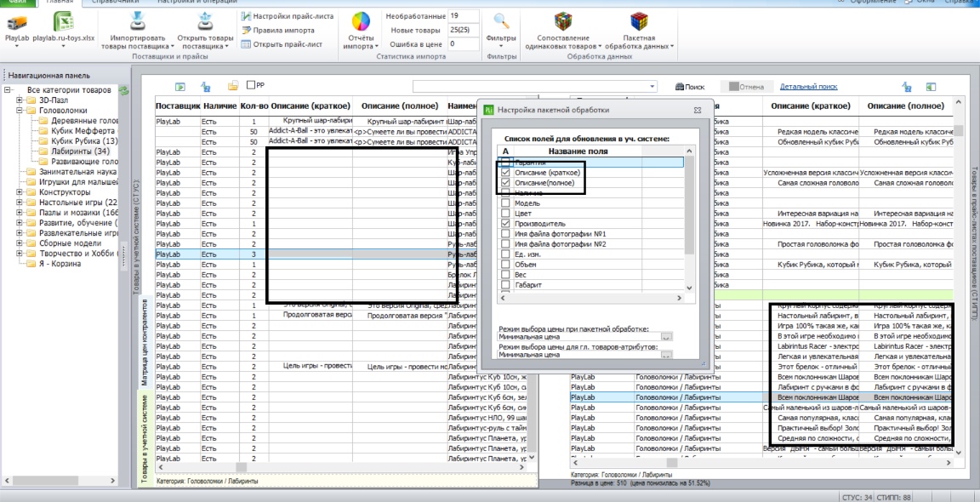The image size is (980, 502).
Task: Click the Открыть товары поставщика icon
Action: tap(204, 21)
